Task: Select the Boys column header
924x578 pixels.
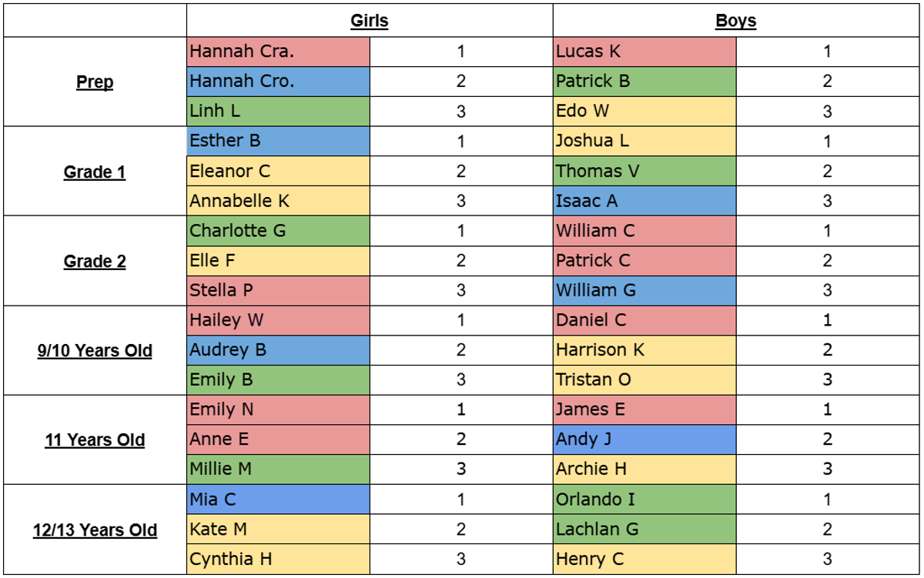Action: click(x=735, y=21)
